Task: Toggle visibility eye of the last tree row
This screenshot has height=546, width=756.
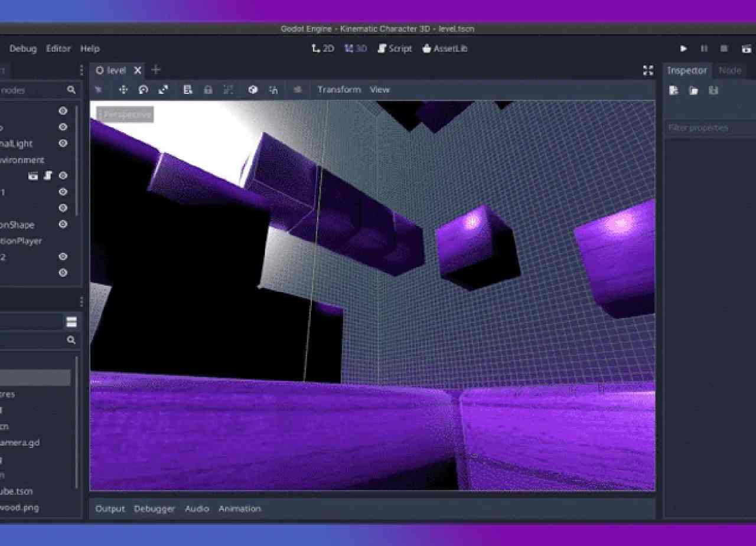Action: [x=63, y=273]
